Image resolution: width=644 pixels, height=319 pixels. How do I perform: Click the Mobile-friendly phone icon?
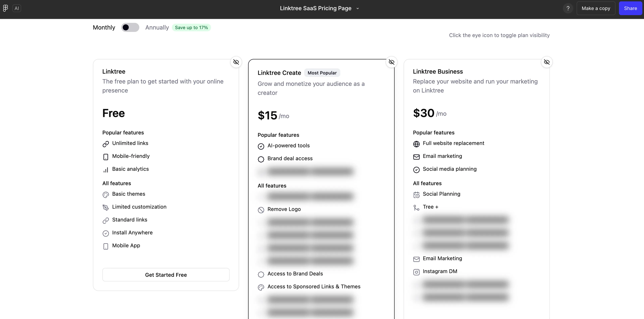click(106, 157)
